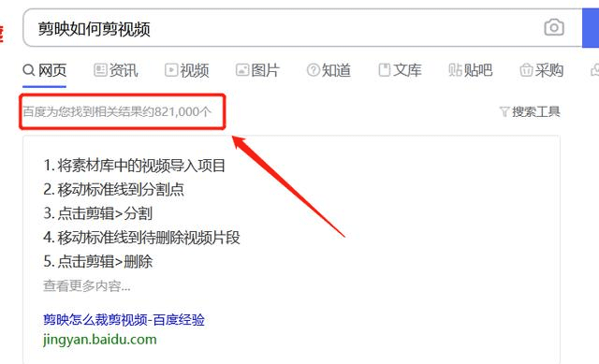Screen dimensions: 599x364
Task: Click the funnel icon next to 搜索工具
Action: pos(504,112)
